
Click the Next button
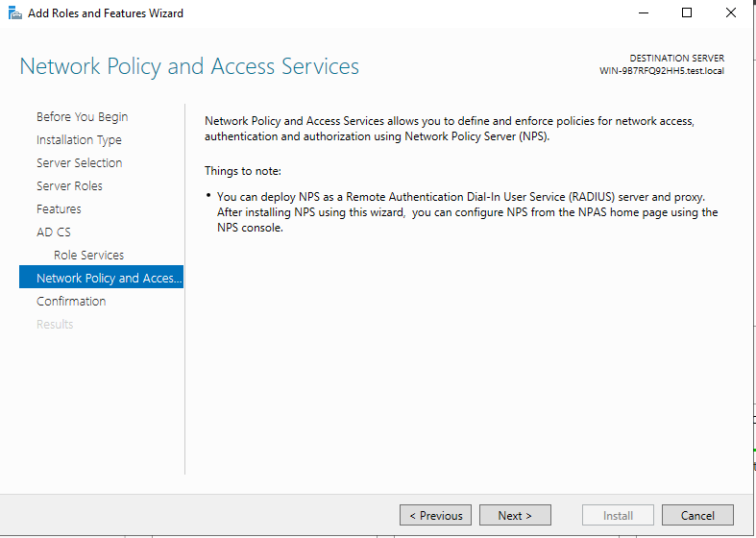515,515
